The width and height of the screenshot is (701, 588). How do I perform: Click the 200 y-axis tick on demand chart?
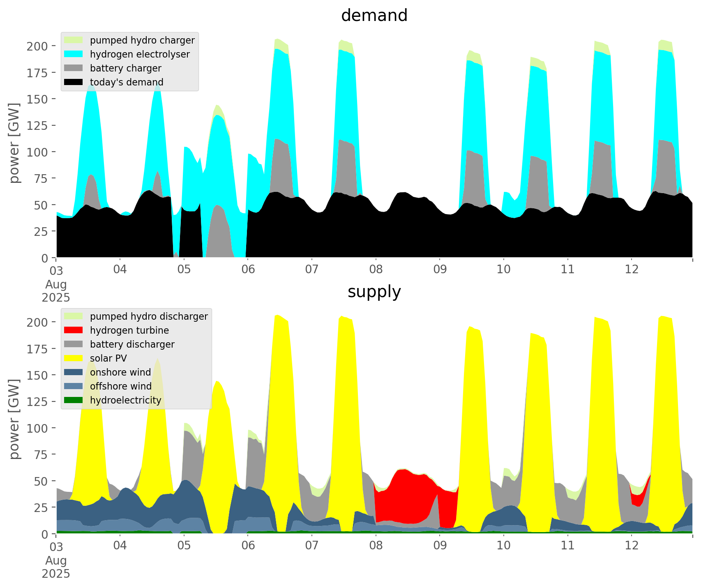pos(38,46)
